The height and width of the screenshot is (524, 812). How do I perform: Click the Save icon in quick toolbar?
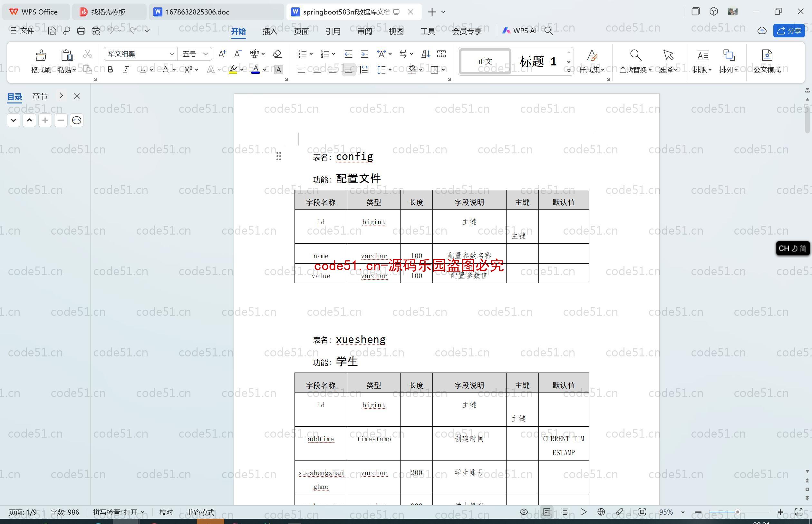coord(52,31)
